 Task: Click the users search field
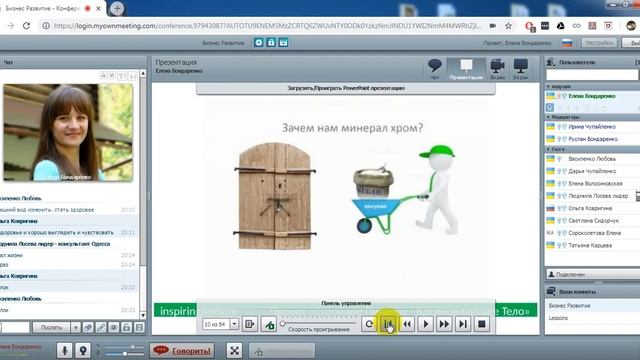592,74
